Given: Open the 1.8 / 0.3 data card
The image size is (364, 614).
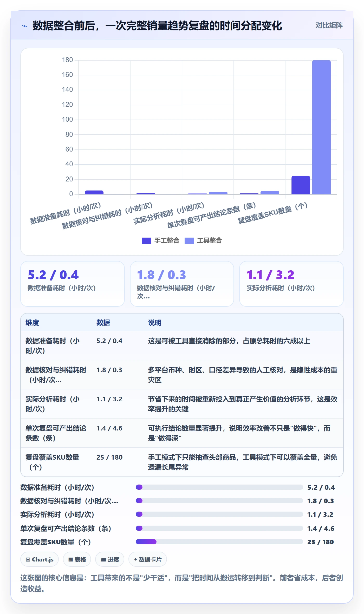Looking at the screenshot, I should tap(182, 284).
